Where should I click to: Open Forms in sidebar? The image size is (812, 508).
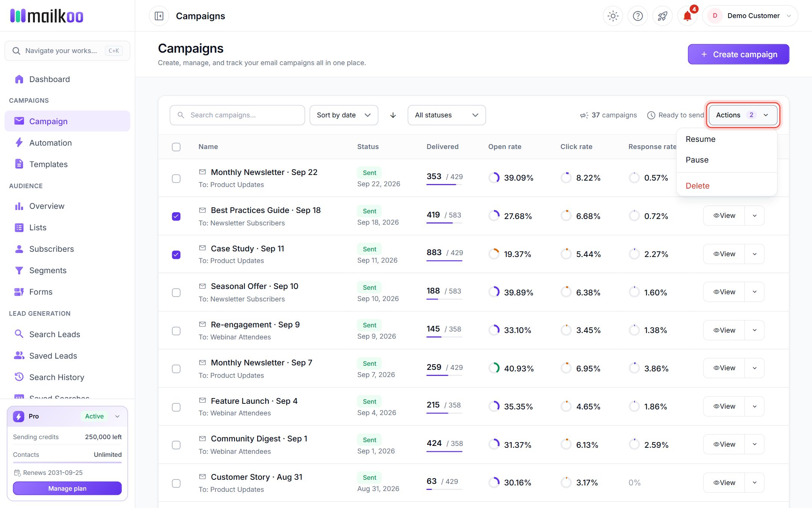[x=67, y=292]
